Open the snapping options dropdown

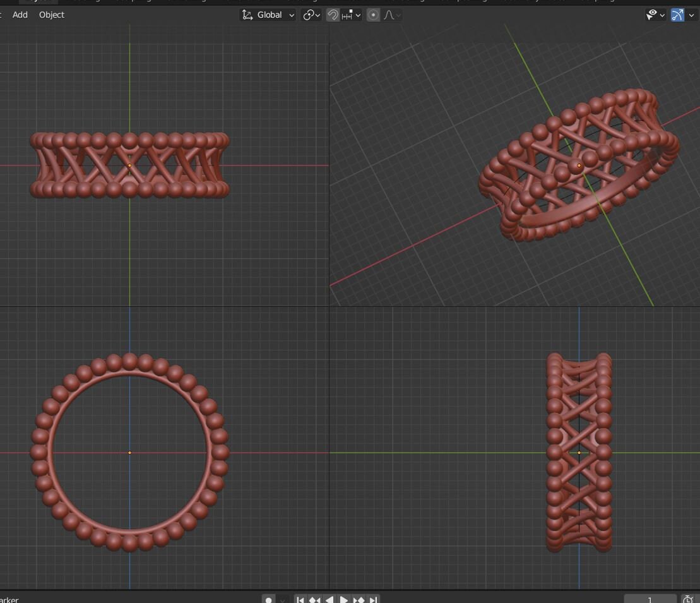(x=351, y=15)
